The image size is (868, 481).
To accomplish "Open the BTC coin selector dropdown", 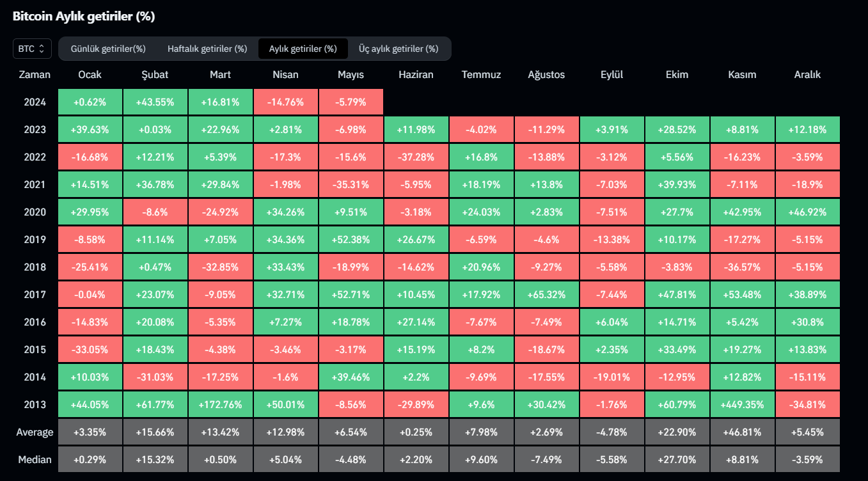I will click(32, 49).
